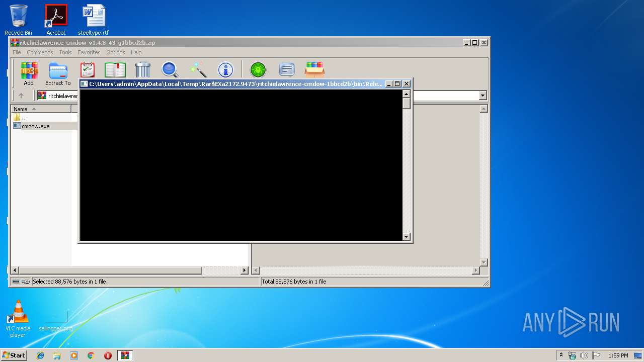Open VLC media player desktop shortcut

coord(18,318)
